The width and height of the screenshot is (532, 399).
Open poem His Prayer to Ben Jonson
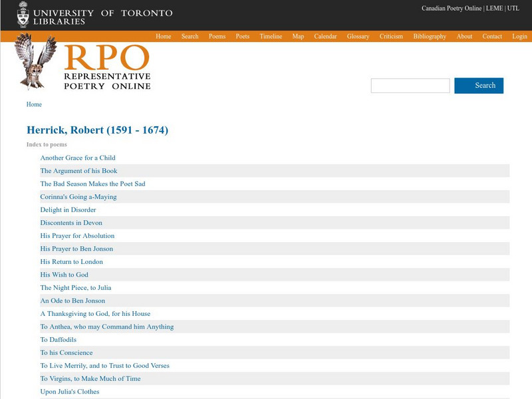pos(76,249)
